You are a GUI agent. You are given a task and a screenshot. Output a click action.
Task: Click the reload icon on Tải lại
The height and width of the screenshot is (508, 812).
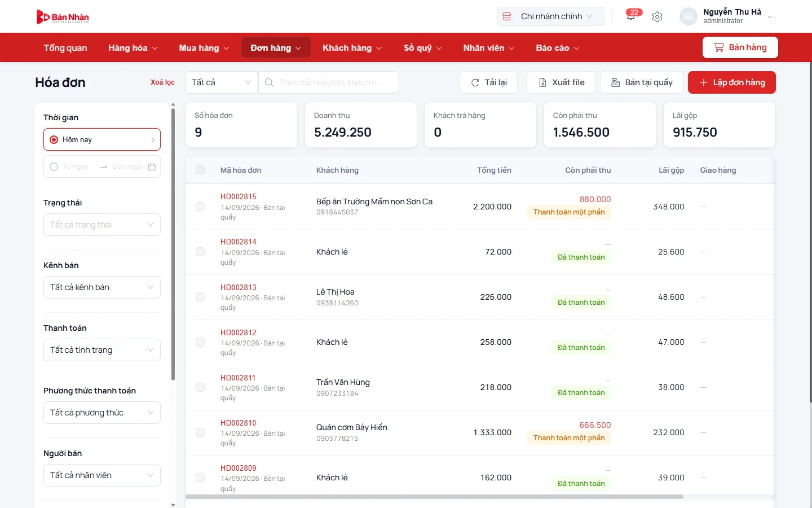pyautogui.click(x=475, y=82)
